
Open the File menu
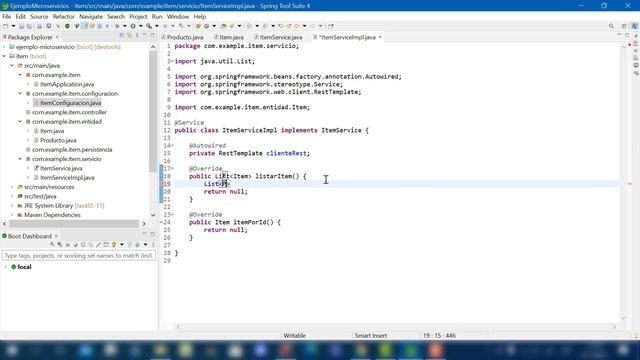[x=7, y=17]
